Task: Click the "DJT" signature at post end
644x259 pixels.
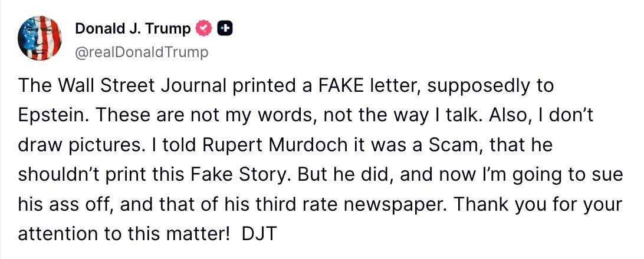Action: (260, 234)
